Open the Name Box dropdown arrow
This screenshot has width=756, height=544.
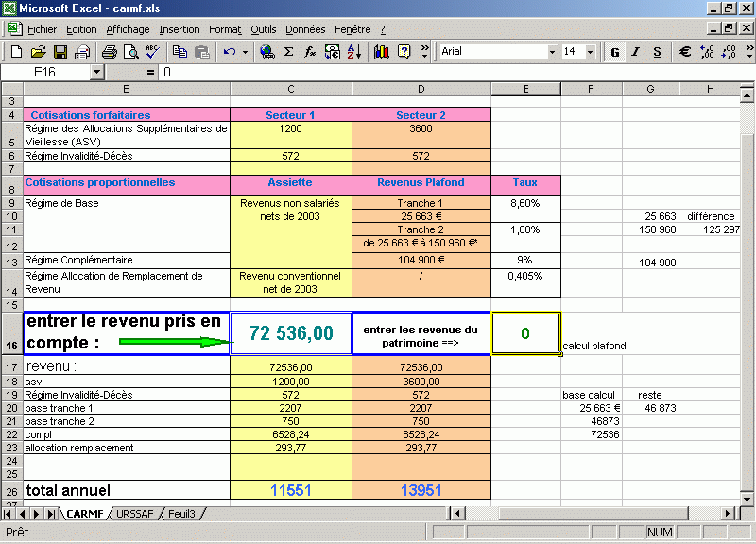coord(96,72)
